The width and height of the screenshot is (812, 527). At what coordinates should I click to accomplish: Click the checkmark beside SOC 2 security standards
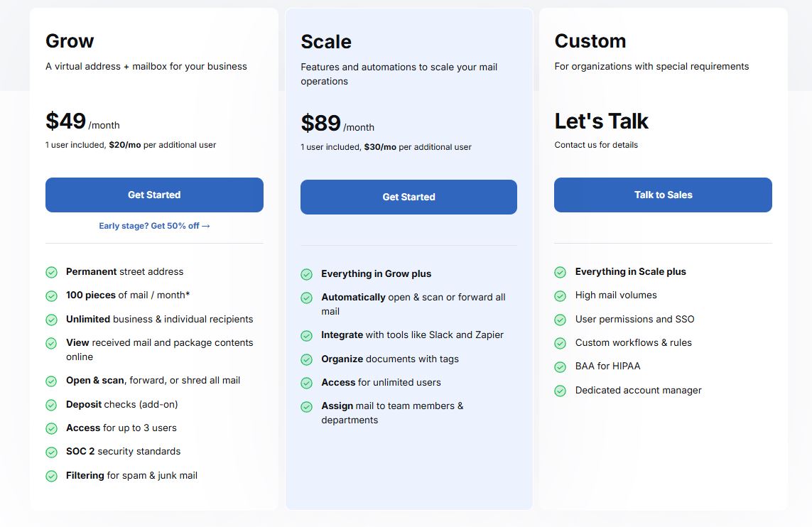tap(51, 452)
